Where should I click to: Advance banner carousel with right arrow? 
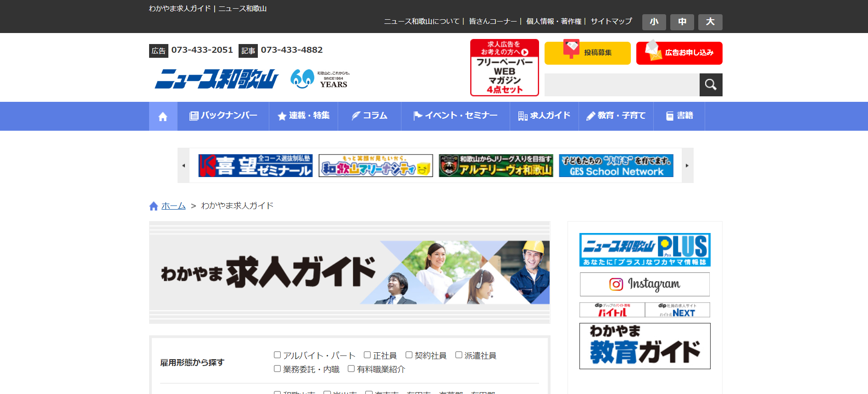pyautogui.click(x=687, y=166)
